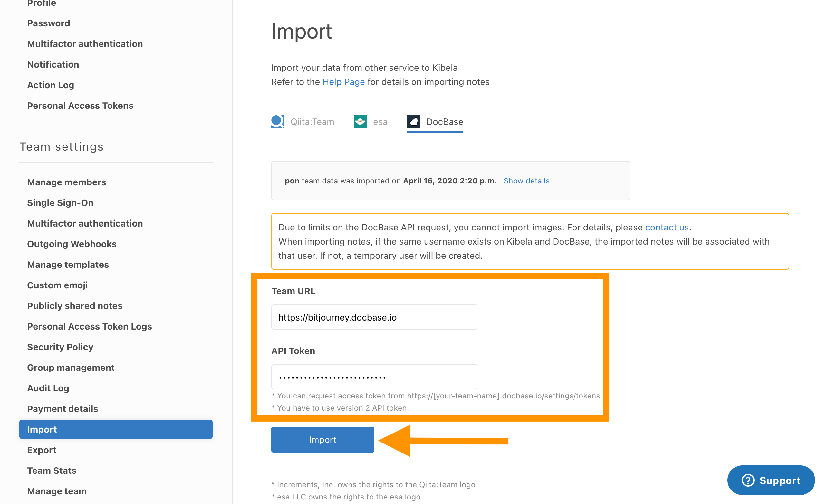This screenshot has width=828, height=504.
Task: Click the esa bird logo icon
Action: pyautogui.click(x=360, y=122)
